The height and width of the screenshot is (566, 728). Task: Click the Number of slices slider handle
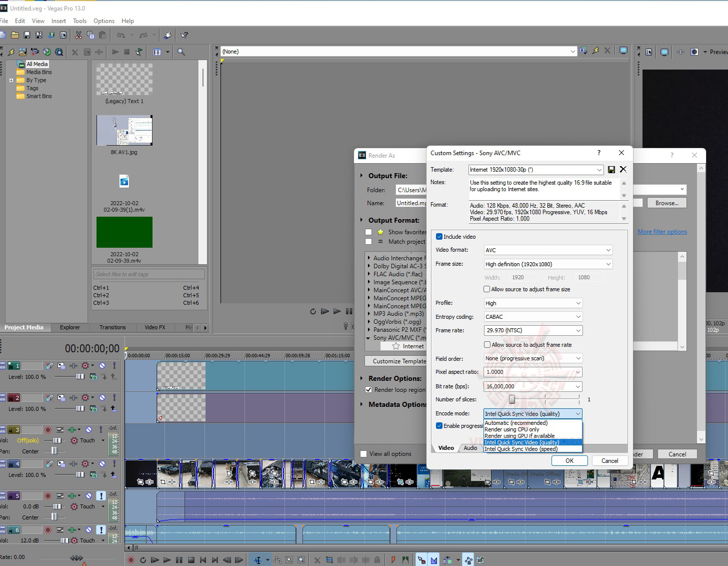click(512, 399)
